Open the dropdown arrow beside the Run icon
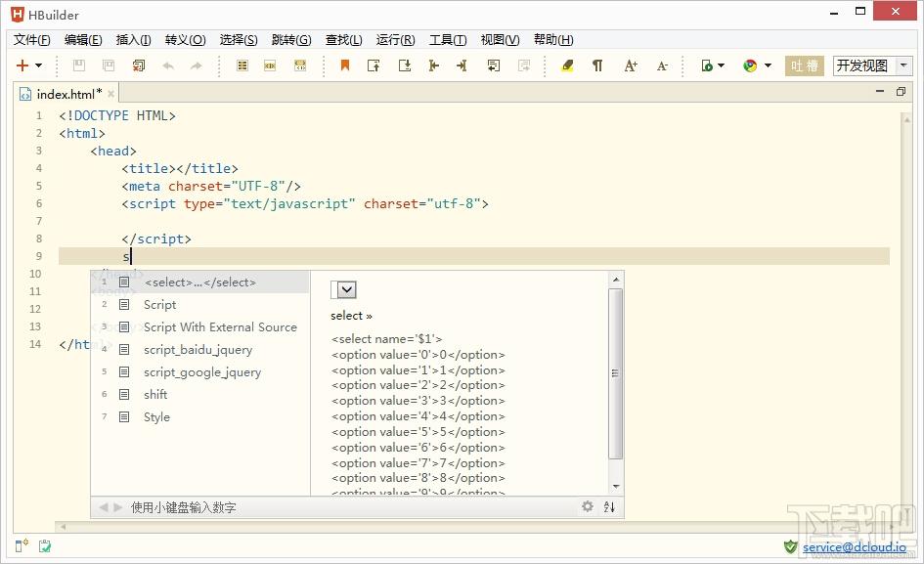The height and width of the screenshot is (564, 924). pyautogui.click(x=722, y=65)
